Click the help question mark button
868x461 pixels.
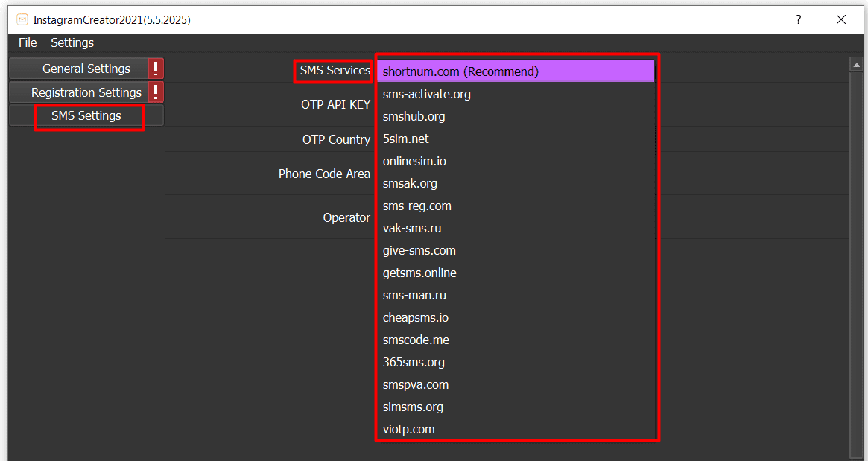pos(798,19)
